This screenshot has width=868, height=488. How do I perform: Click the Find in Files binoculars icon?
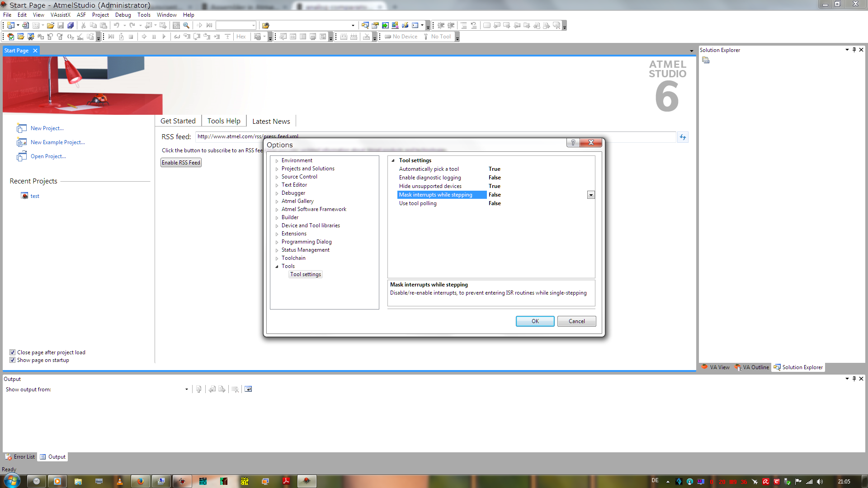tap(265, 25)
